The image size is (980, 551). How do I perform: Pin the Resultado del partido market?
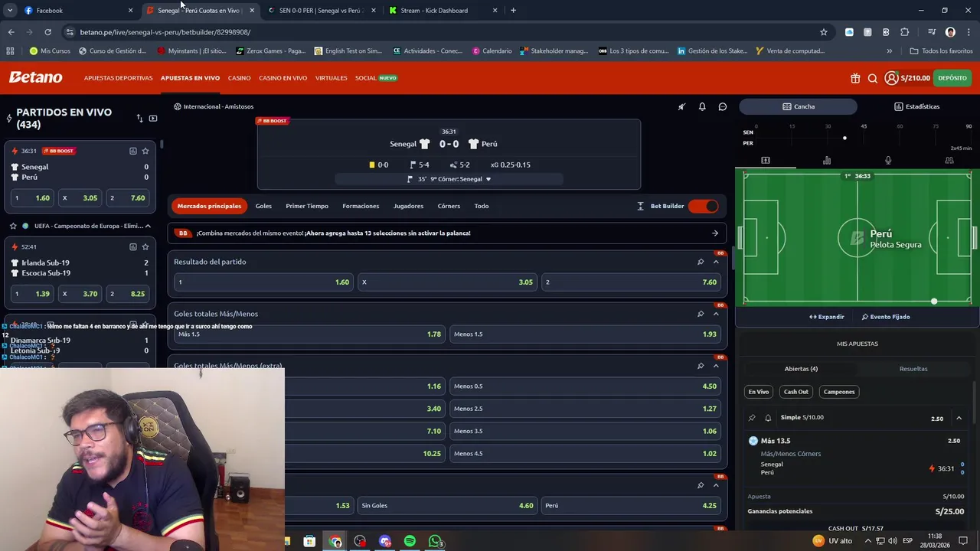pos(700,262)
